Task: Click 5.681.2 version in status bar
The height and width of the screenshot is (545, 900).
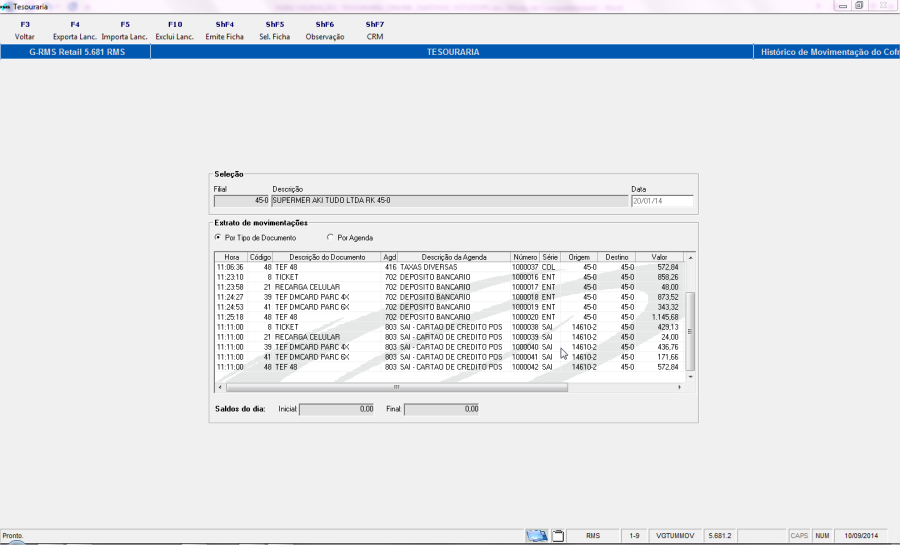Action: click(720, 536)
